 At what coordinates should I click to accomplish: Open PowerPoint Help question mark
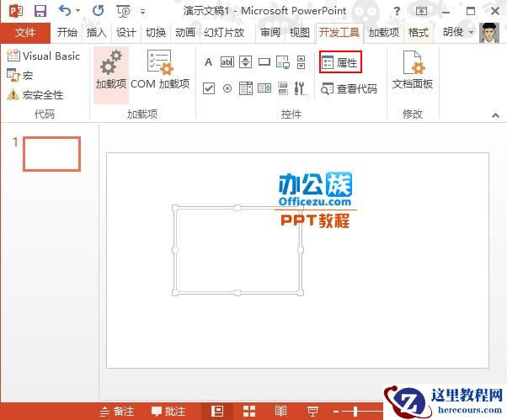(397, 11)
